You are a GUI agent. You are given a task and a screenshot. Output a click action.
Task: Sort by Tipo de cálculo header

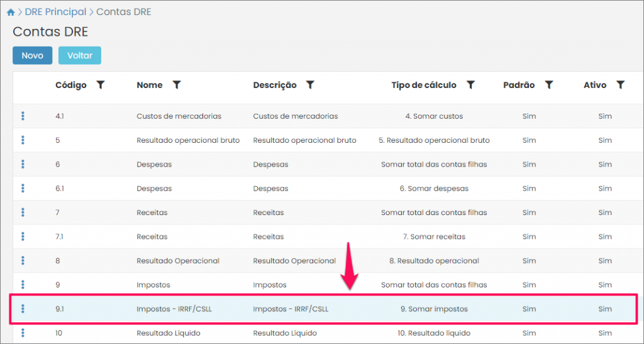[x=423, y=85]
